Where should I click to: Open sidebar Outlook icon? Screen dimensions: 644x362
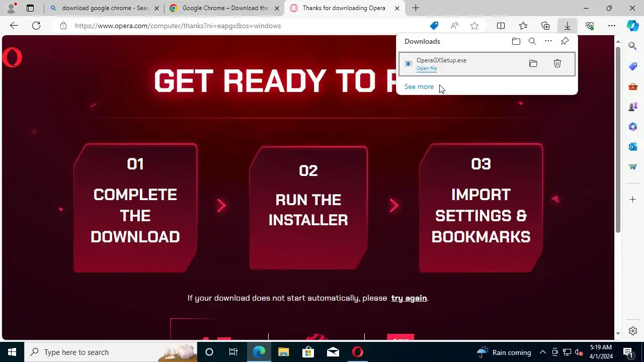633,147
